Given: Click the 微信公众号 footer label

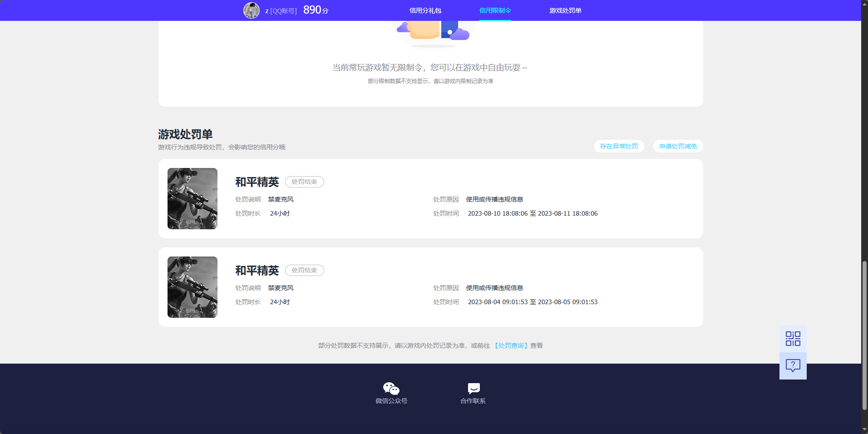Looking at the screenshot, I should [x=391, y=401].
